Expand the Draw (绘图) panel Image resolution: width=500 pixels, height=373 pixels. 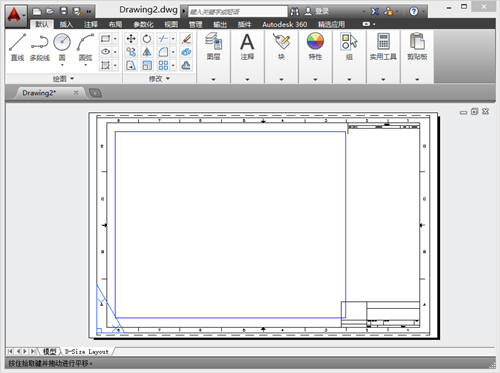[x=63, y=79]
